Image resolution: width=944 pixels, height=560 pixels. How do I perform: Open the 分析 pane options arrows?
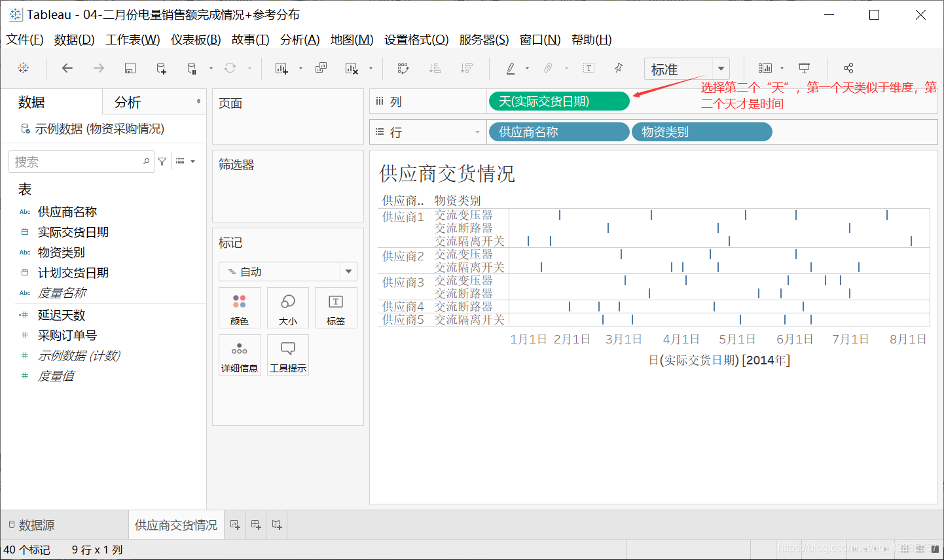[198, 101]
